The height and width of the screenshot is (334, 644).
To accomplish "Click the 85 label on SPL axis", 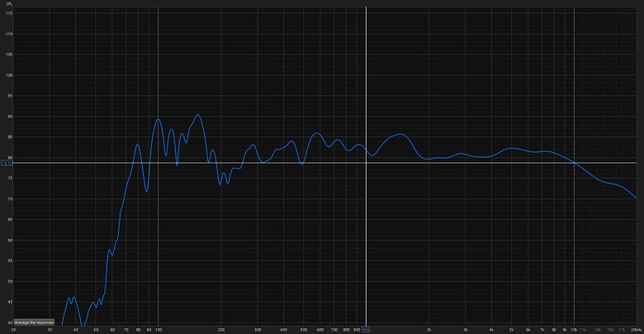I will coord(10,137).
